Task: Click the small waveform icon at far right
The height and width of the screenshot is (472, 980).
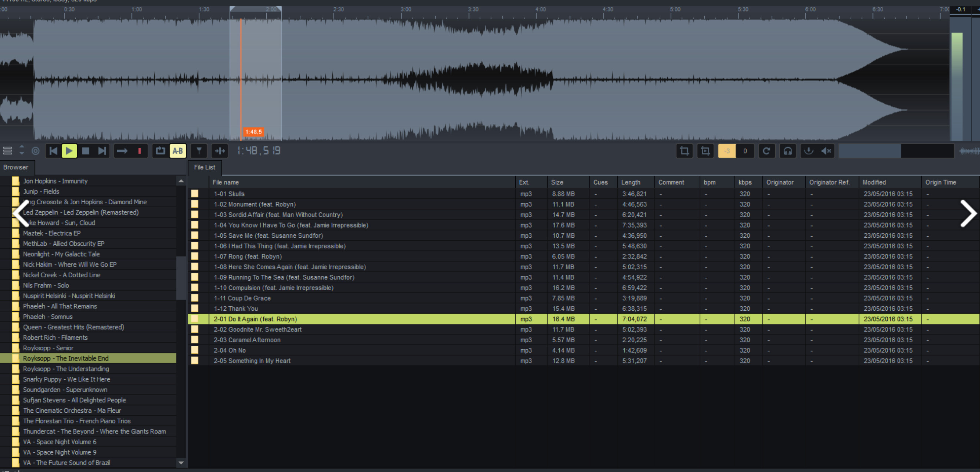Action: pos(969,151)
